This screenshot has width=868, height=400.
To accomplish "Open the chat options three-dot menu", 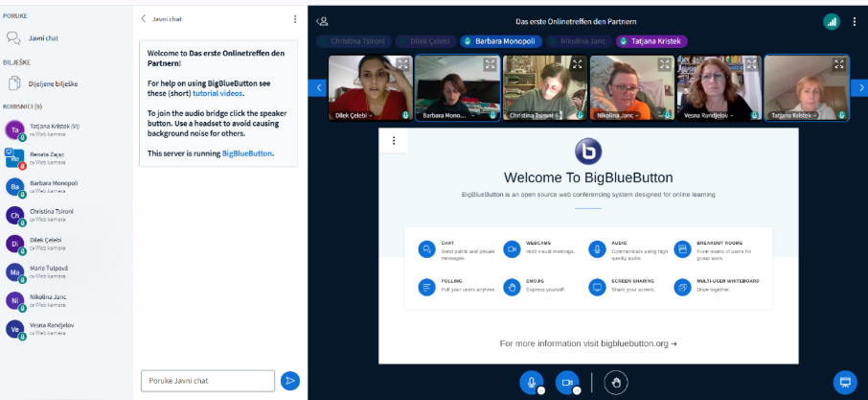I will 294,18.
